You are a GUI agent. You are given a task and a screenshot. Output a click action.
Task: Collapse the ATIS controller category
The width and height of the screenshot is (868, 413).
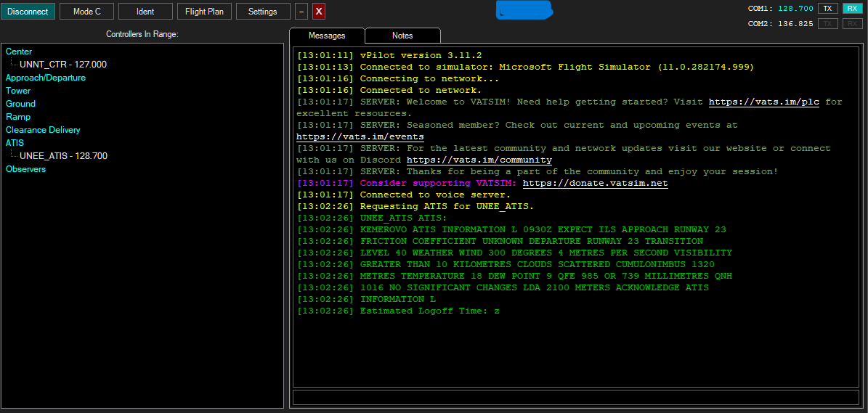pos(15,143)
